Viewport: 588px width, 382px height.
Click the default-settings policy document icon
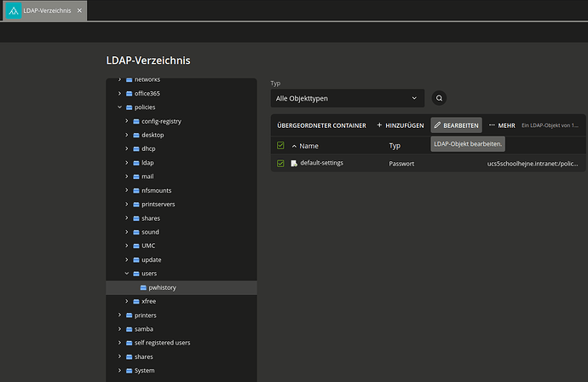[294, 163]
